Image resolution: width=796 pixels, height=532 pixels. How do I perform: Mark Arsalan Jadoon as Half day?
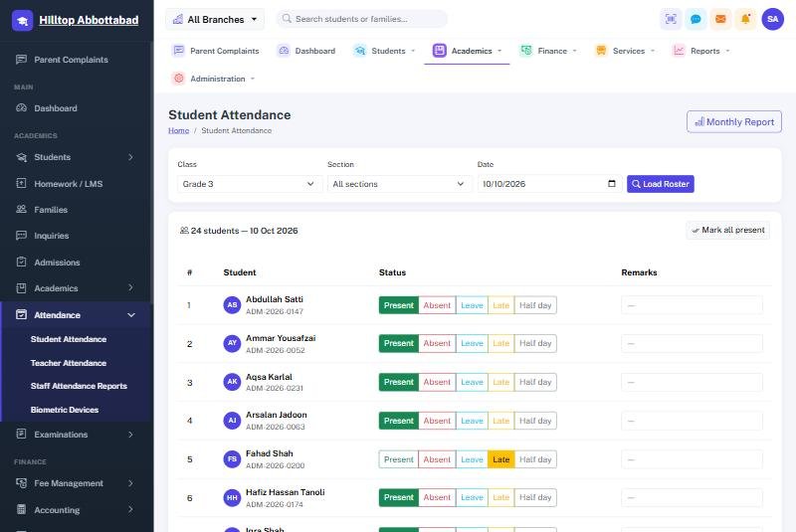point(535,421)
